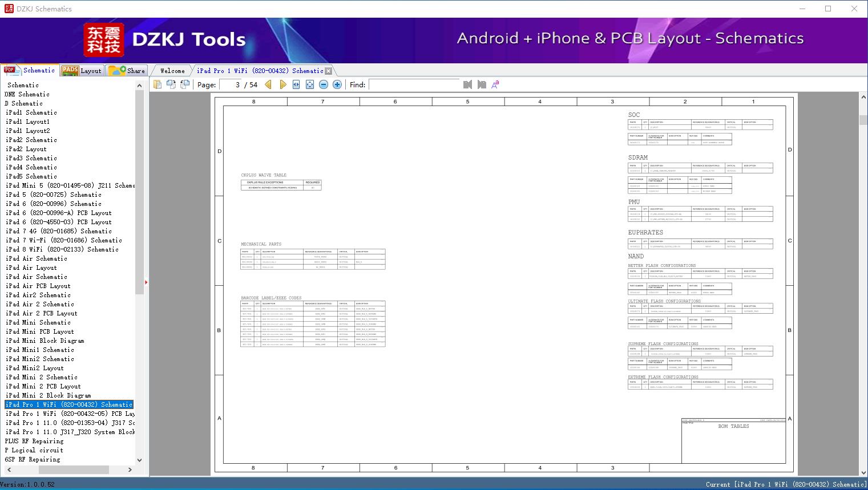Open 'iPad 7 4G (820-01685) Schematic' entry
868x490 pixels.
(59, 231)
